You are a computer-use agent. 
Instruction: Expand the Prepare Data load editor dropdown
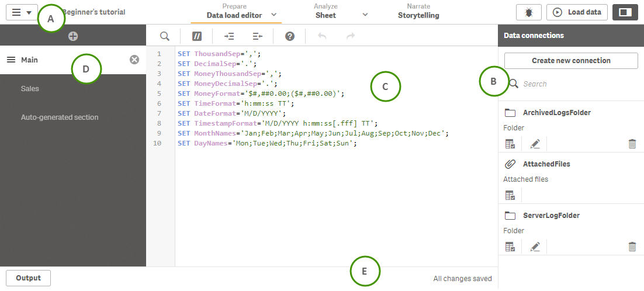click(273, 14)
